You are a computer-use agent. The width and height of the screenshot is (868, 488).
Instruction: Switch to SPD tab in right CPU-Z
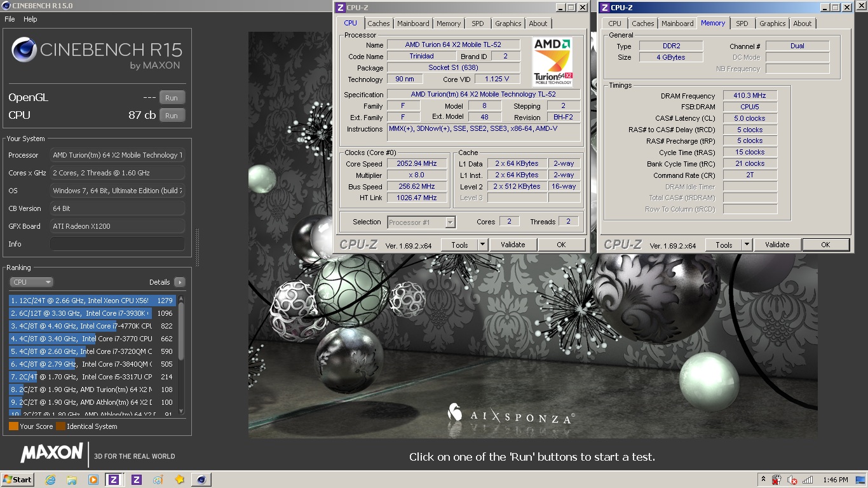click(742, 24)
